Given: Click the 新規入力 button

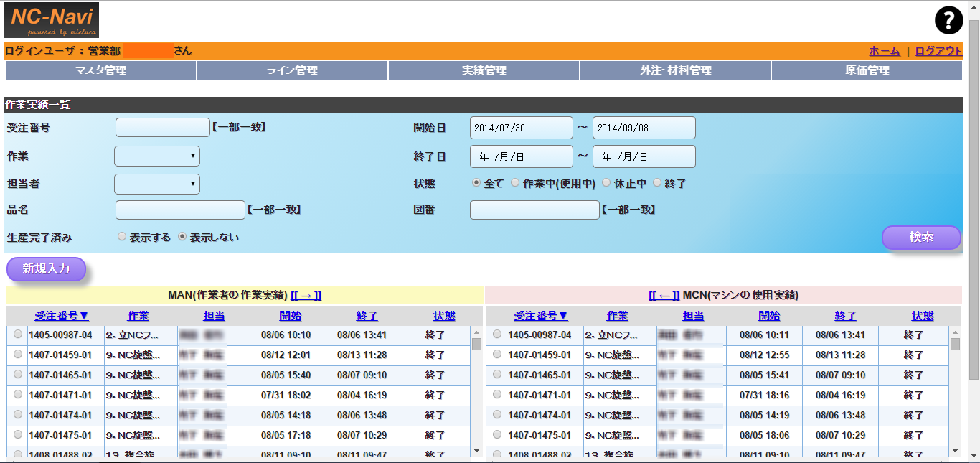Looking at the screenshot, I should (47, 269).
